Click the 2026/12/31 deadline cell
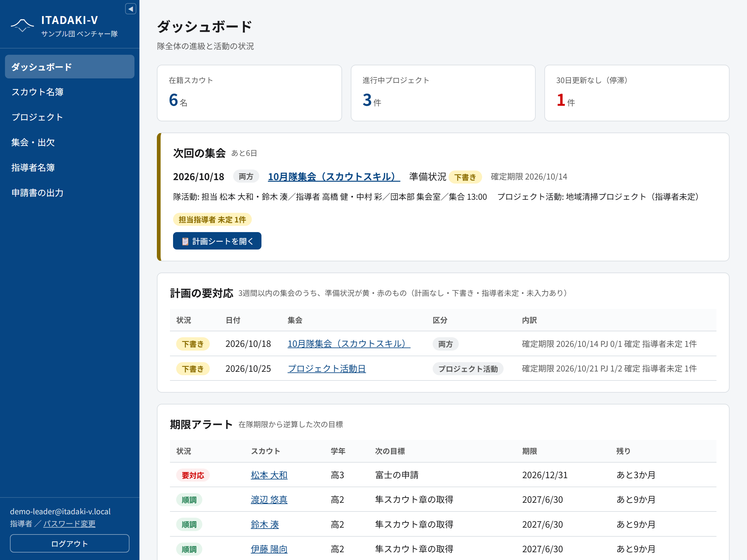The image size is (747, 560). pos(545,475)
